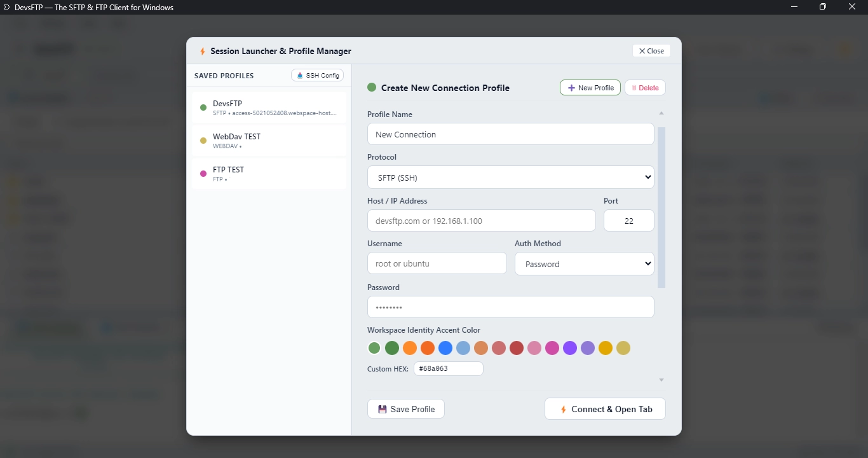Choose the light orange accent swatch
This screenshot has height=458, width=868.
click(410, 348)
